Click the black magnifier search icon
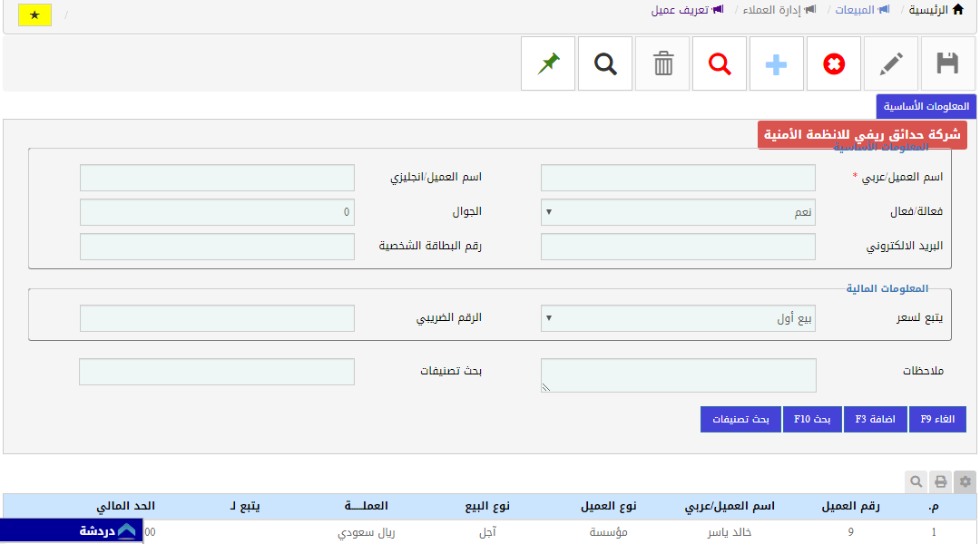Image resolution: width=980 pixels, height=544 pixels. click(x=605, y=63)
